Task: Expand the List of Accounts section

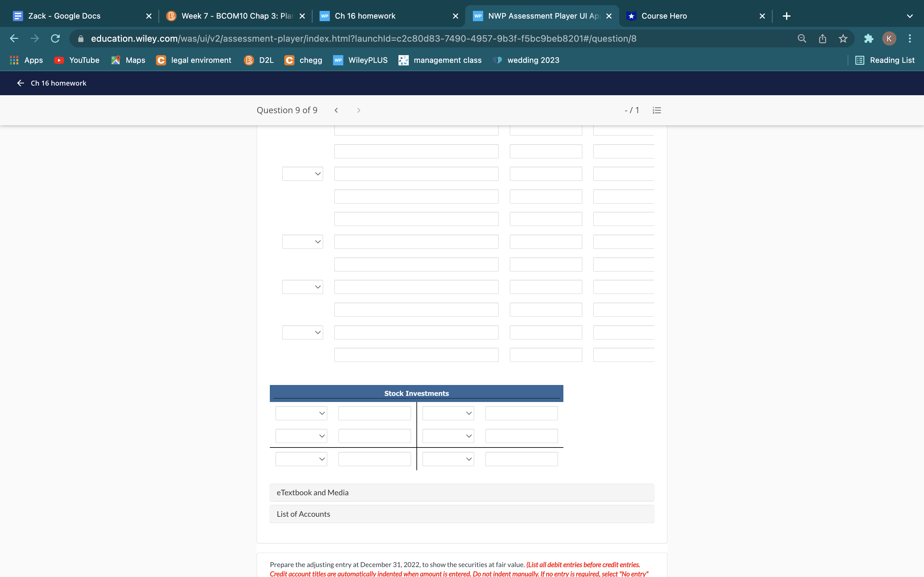Action: (462, 514)
